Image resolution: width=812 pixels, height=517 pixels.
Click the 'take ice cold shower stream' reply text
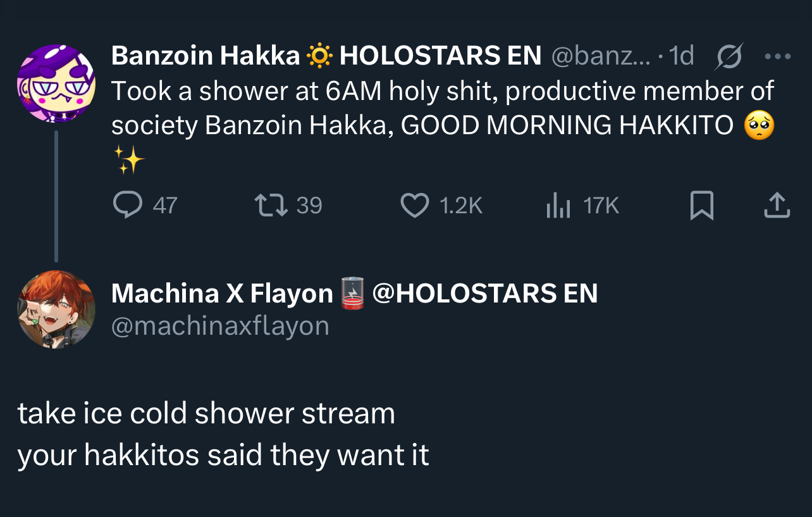click(x=206, y=414)
